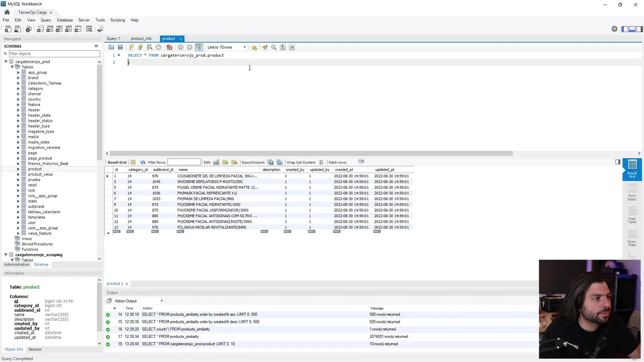Open the Database menu

[65, 20]
